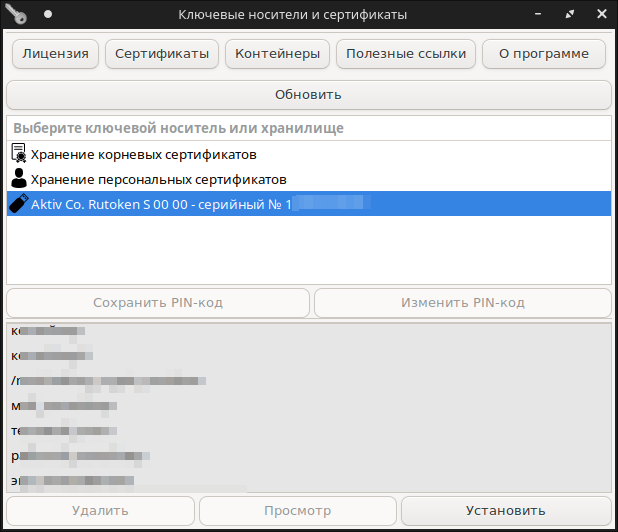The height and width of the screenshot is (532, 618).
Task: Click Сохранить PIN-код
Action: 158,302
